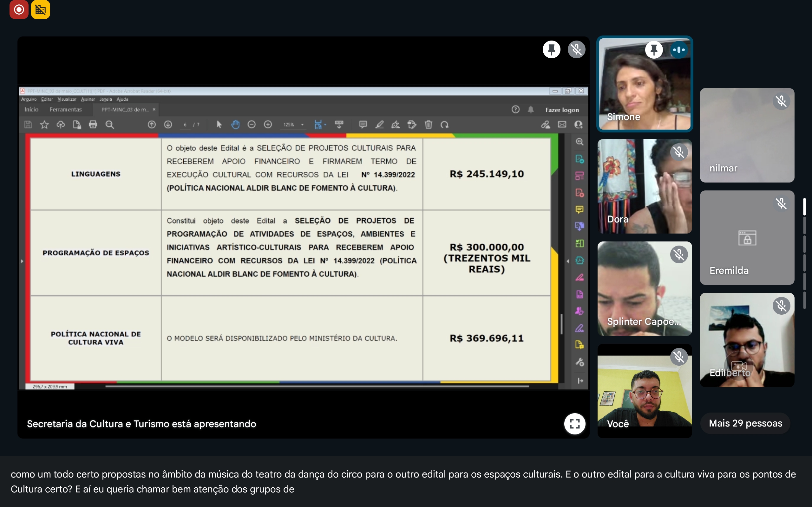Click the 'Fazer logon' link
This screenshot has height=507, width=812.
562,110
